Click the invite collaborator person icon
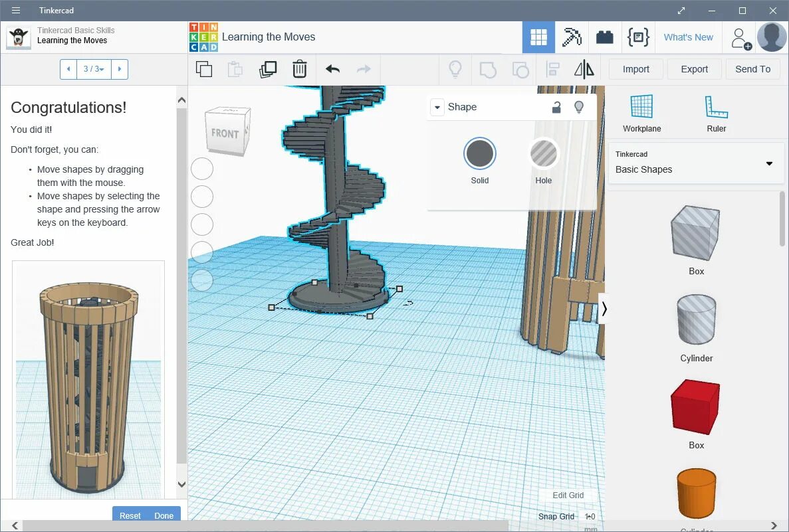Viewport: 789px width, 532px height. click(740, 39)
